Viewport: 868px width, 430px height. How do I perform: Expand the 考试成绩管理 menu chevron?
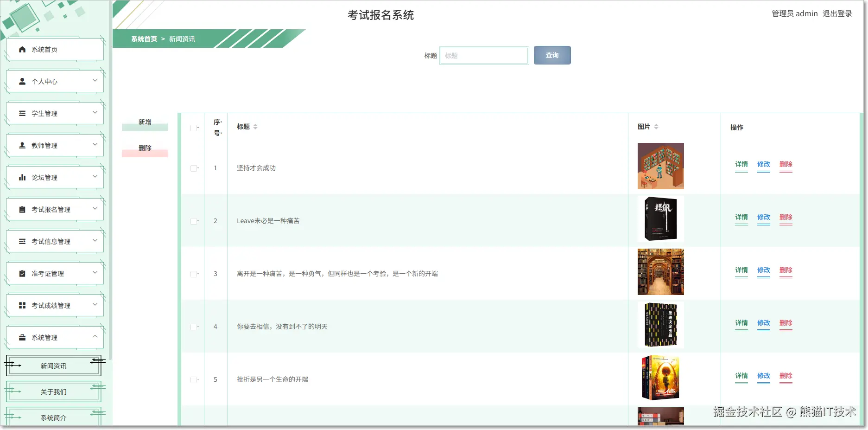point(95,304)
